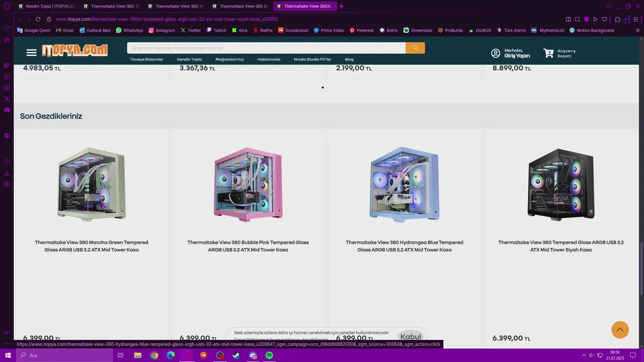
Task: Click the pink Bubble Pink case thumbnail
Action: click(x=248, y=184)
